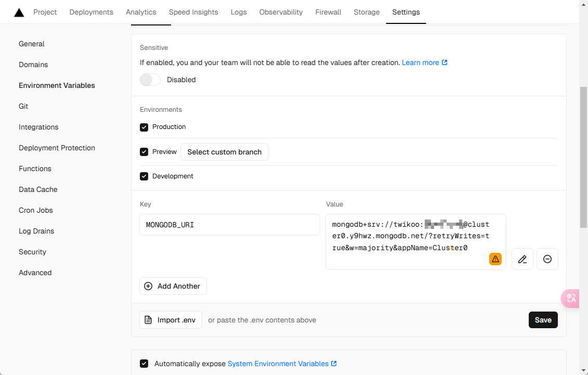588x375 pixels.
Task: Switch to the Storage tab
Action: tap(367, 12)
